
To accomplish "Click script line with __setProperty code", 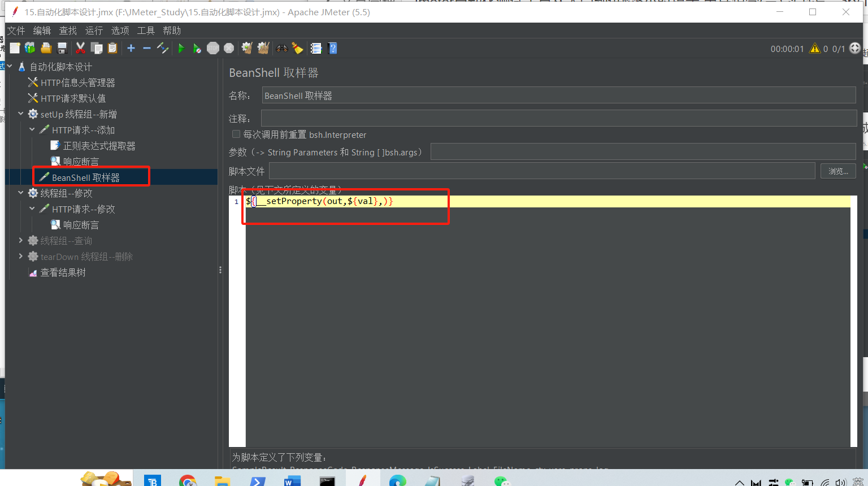I will pos(319,201).
